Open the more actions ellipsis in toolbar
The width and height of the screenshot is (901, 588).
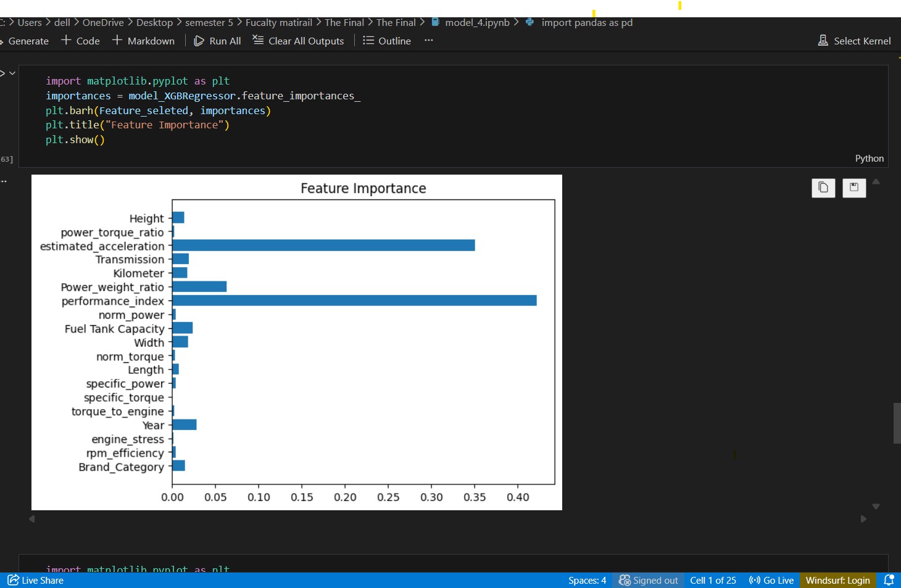coord(429,41)
